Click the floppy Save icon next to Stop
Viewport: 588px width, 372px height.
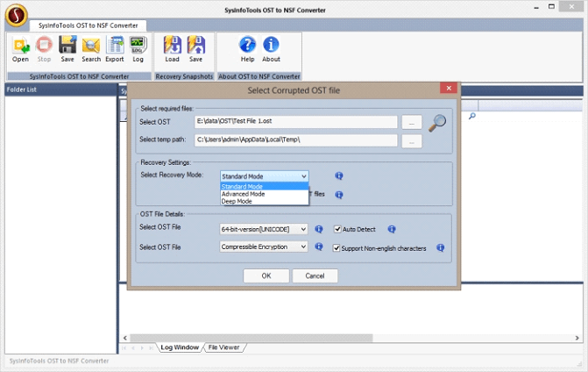coord(67,49)
